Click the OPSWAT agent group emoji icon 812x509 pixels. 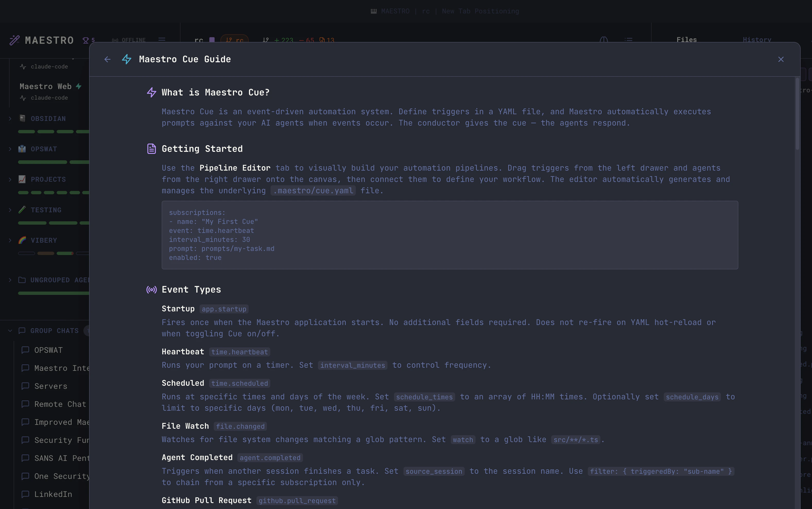22,149
